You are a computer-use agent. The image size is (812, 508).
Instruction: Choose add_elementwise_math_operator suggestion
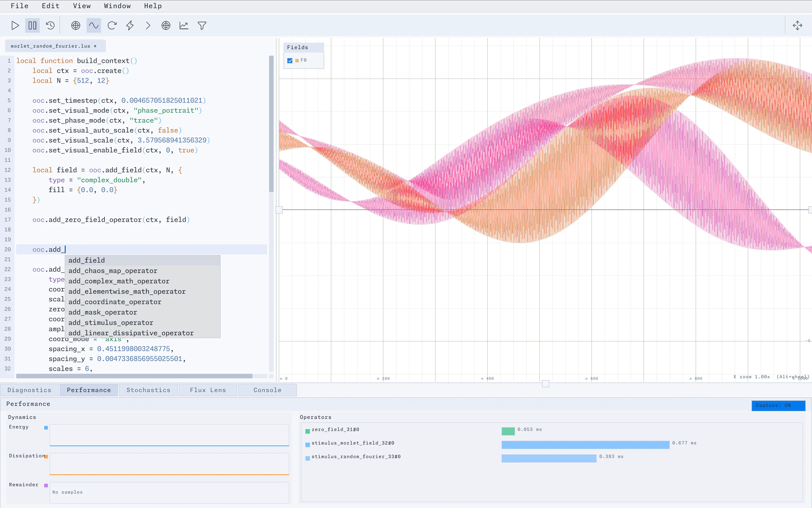pyautogui.click(x=143, y=292)
